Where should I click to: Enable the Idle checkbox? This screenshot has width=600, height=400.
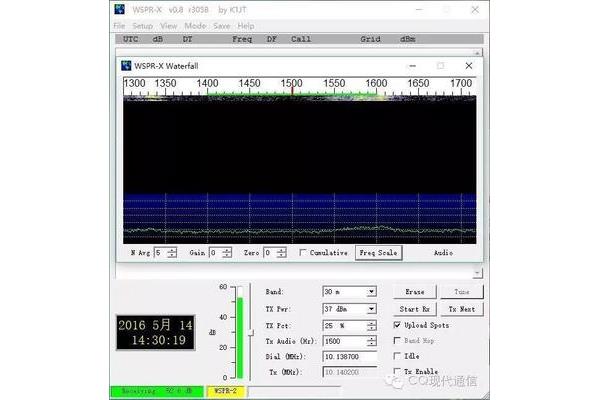pyautogui.click(x=397, y=356)
